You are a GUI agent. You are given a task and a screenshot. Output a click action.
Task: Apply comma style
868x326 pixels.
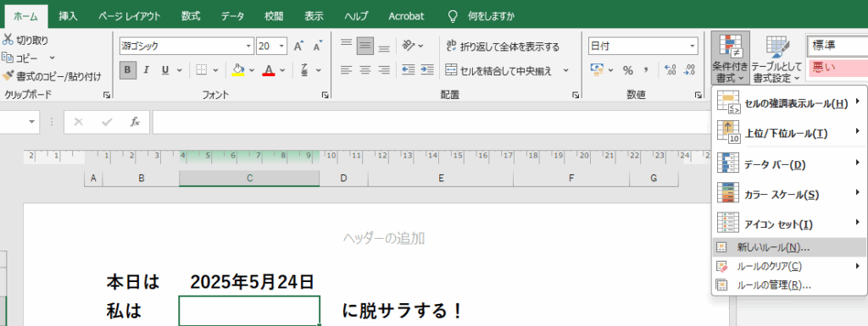[x=645, y=70]
